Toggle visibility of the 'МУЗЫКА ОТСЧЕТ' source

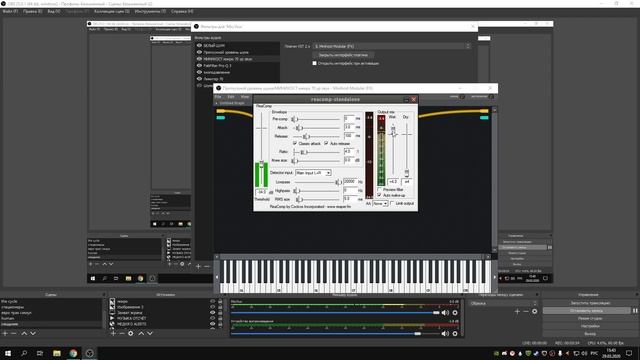tap(212, 318)
